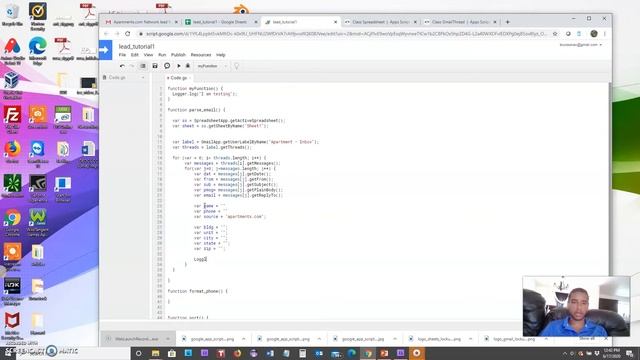Close the Code.gs editor tab
640x360 pixels.
(x=190, y=78)
